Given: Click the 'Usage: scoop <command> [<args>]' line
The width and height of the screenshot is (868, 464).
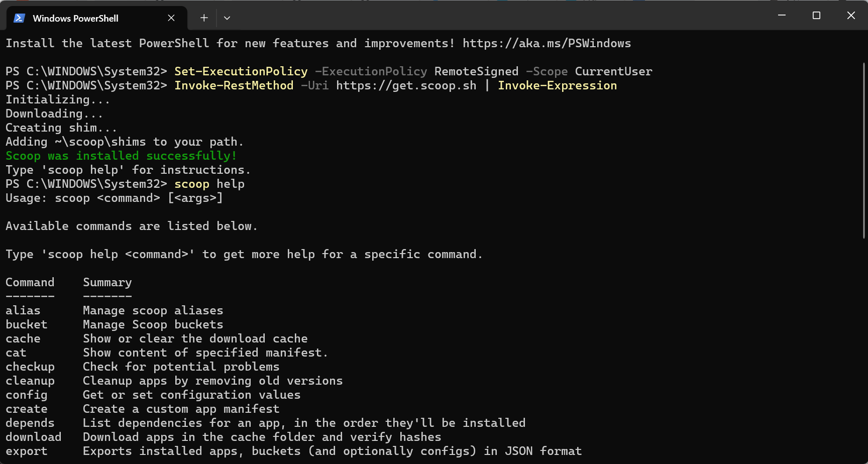Looking at the screenshot, I should pos(114,198).
